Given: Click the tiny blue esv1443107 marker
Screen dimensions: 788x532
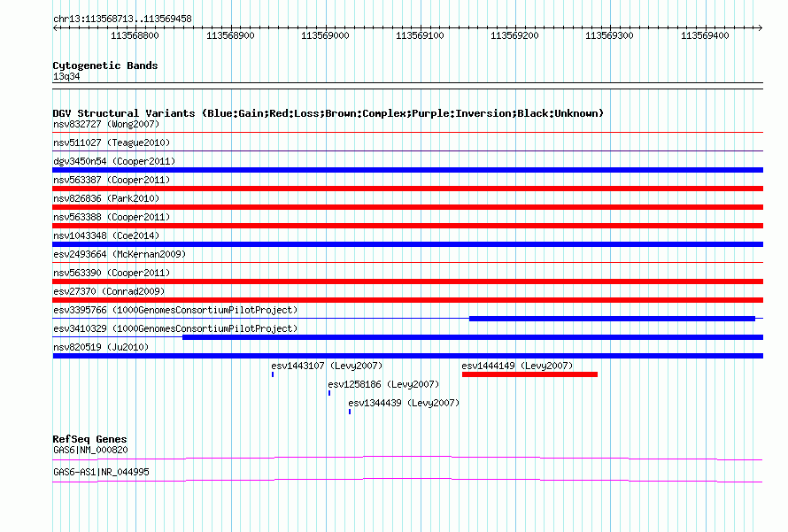Looking at the screenshot, I should click(273, 374).
